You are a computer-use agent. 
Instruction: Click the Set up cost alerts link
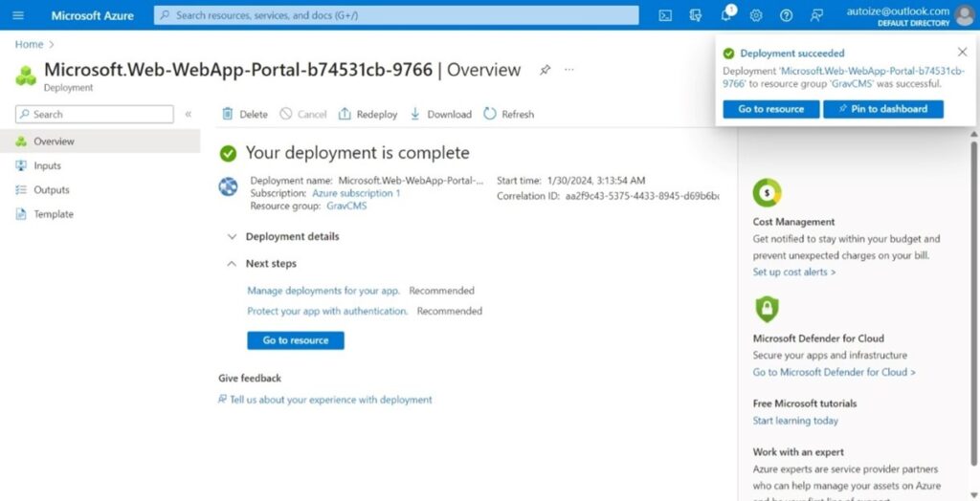794,272
